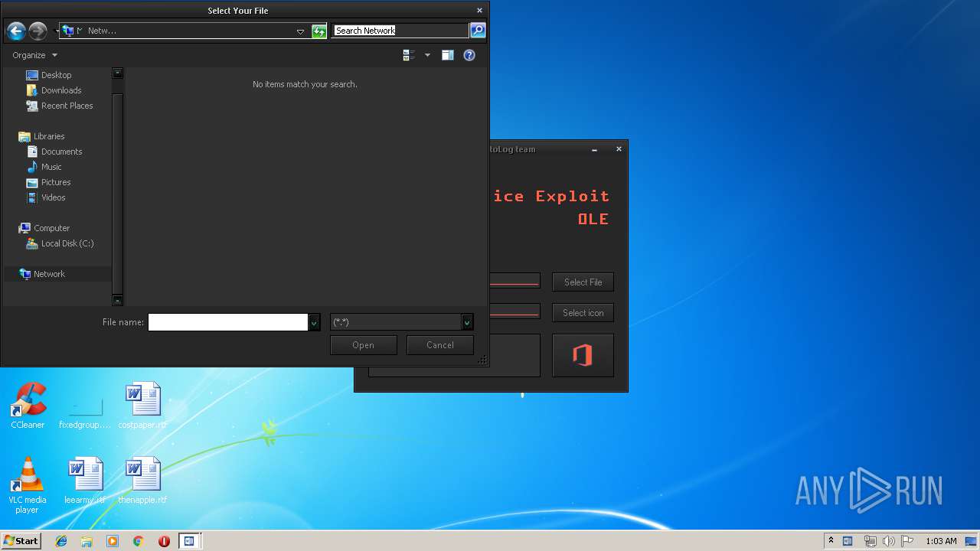Open Windows Explorer from taskbar

click(87, 541)
